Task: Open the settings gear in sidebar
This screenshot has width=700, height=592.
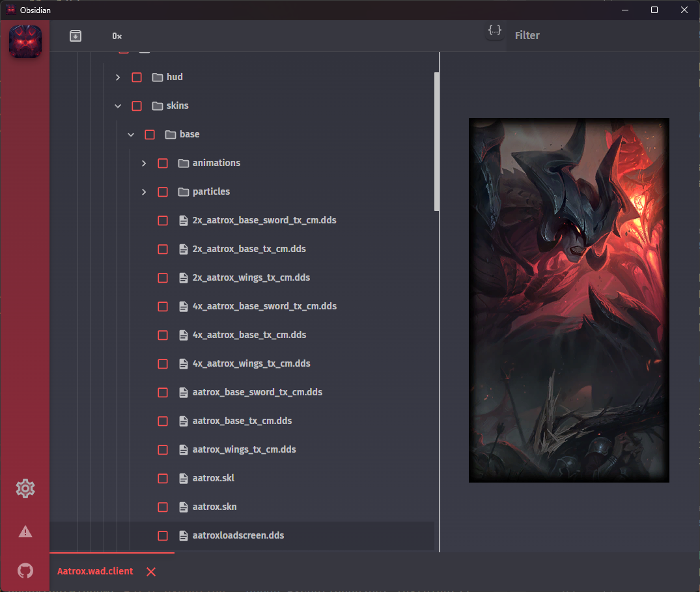Action: [25, 488]
